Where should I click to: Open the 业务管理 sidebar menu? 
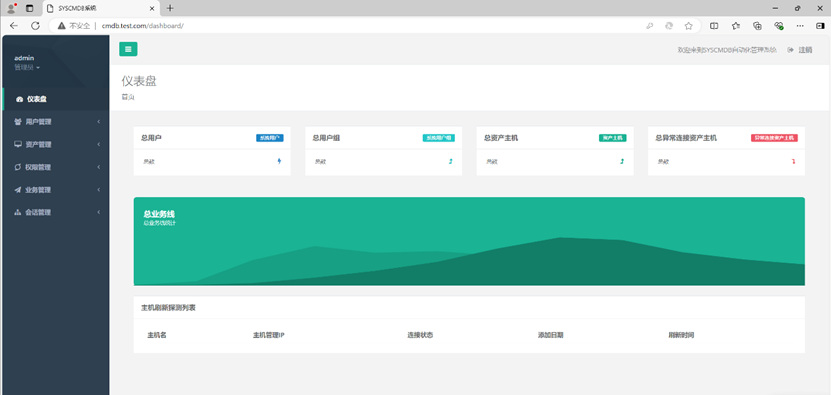[x=55, y=190]
